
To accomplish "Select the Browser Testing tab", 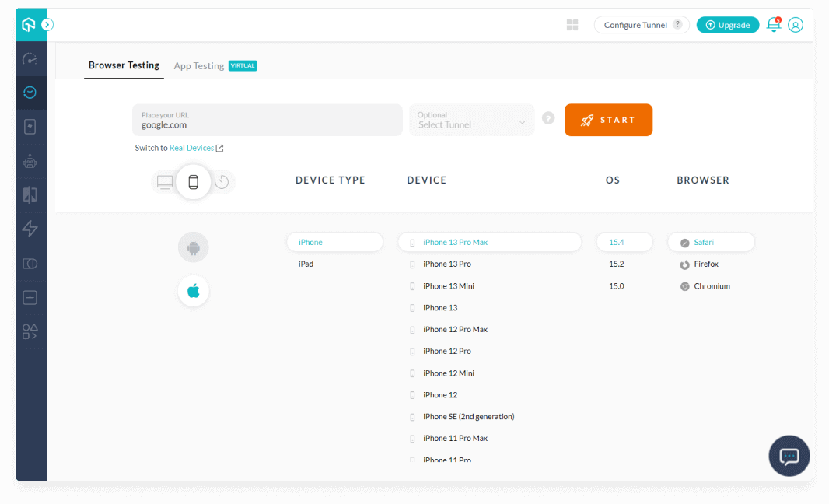I will 124,65.
